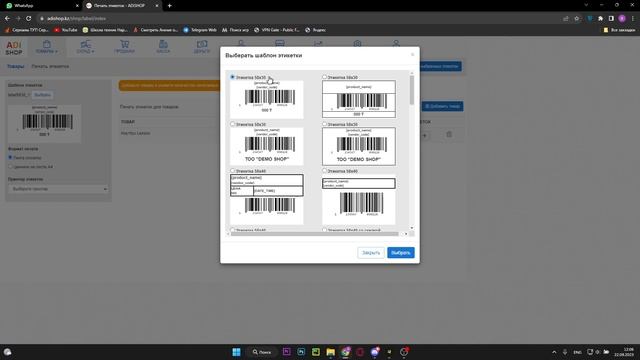Click the Товары breadcrumb link

coord(16,66)
